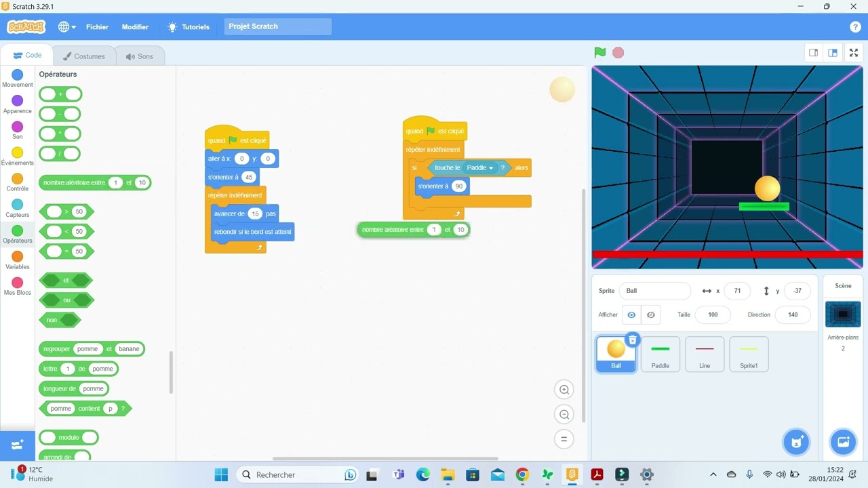
Task: Click the green flag to start project
Action: (x=599, y=52)
